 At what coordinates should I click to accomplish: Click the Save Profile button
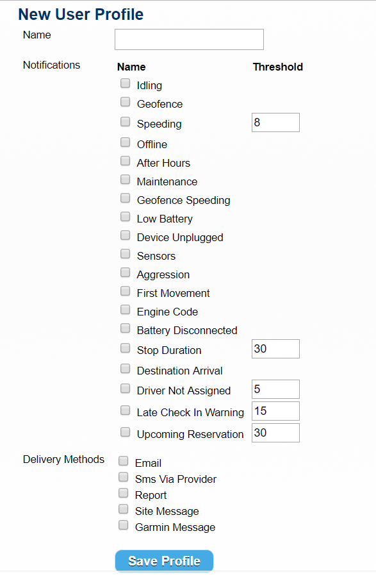(164, 561)
